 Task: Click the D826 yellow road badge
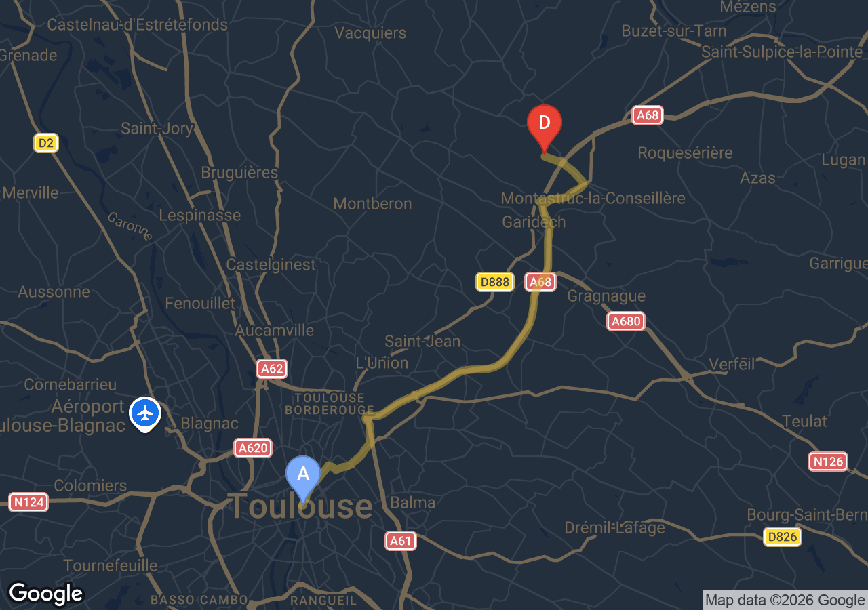pos(783,537)
